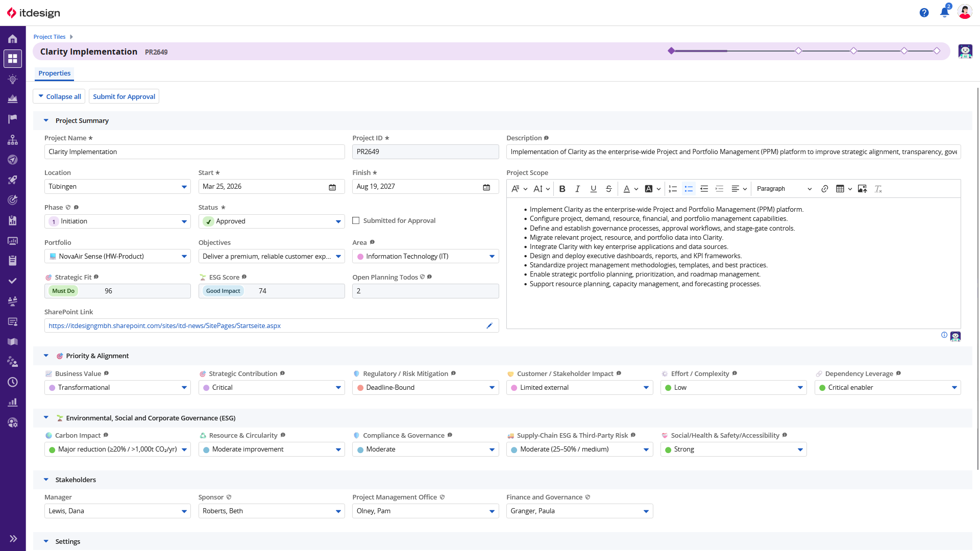The height and width of the screenshot is (551, 980).
Task: Open the bar chart icon in the sidebar
Action: pos(13,403)
